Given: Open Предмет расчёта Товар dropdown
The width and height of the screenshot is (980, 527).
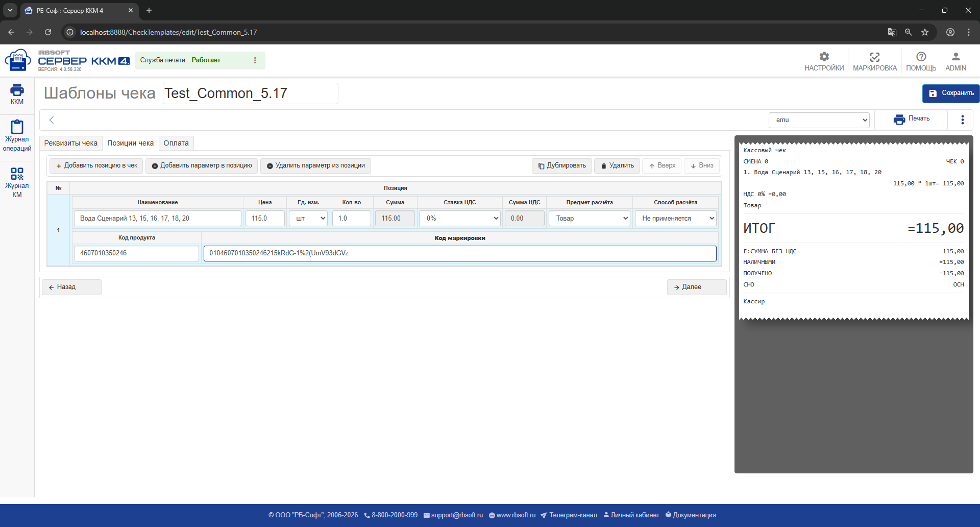Looking at the screenshot, I should (590, 219).
